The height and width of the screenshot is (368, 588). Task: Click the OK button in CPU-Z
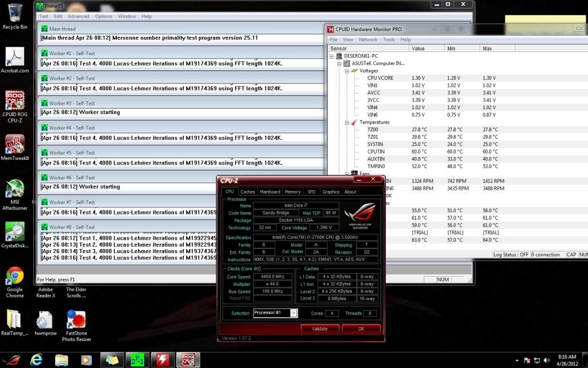click(361, 328)
